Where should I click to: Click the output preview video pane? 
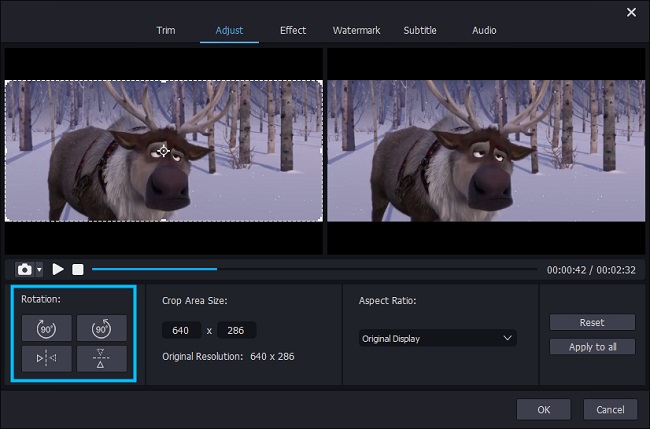486,151
